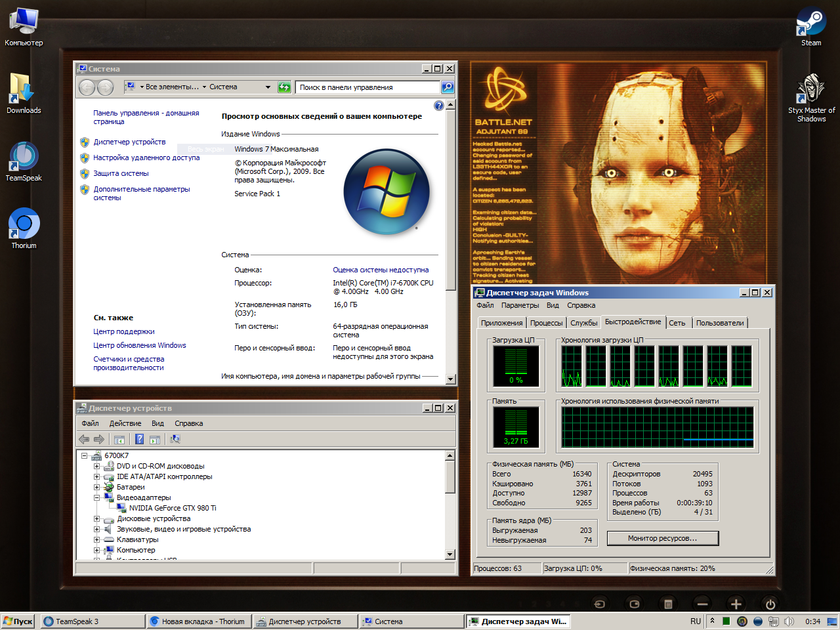Click the green refresh icon next to address bar

click(284, 87)
